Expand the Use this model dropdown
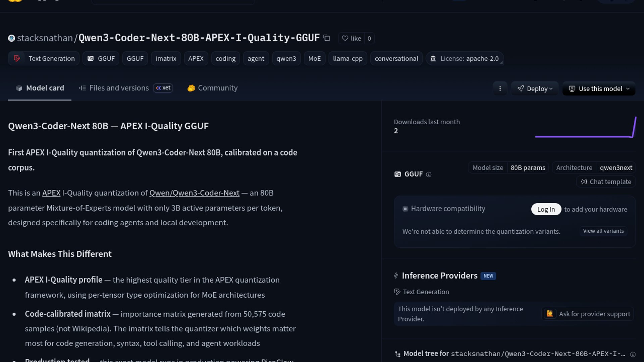This screenshot has width=644, height=362. click(x=599, y=88)
